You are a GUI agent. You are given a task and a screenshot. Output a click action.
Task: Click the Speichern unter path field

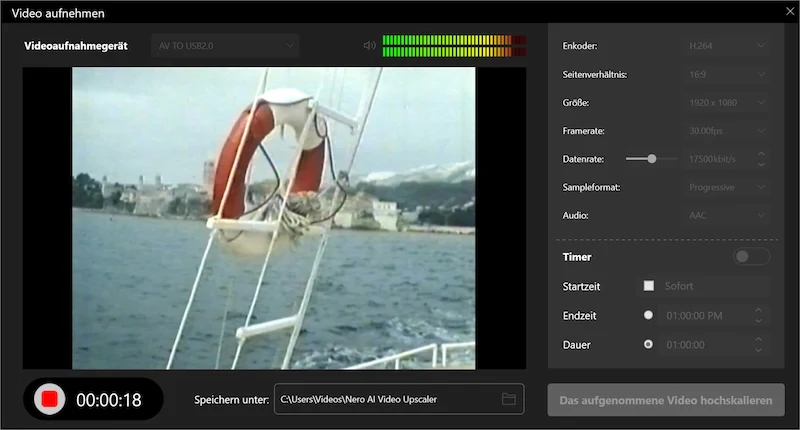click(x=399, y=399)
